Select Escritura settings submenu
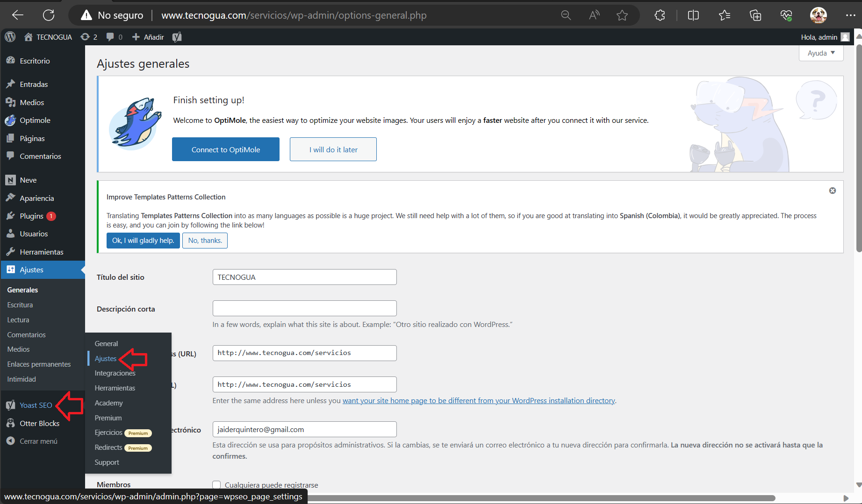Viewport: 862px width, 504px height. (20, 305)
